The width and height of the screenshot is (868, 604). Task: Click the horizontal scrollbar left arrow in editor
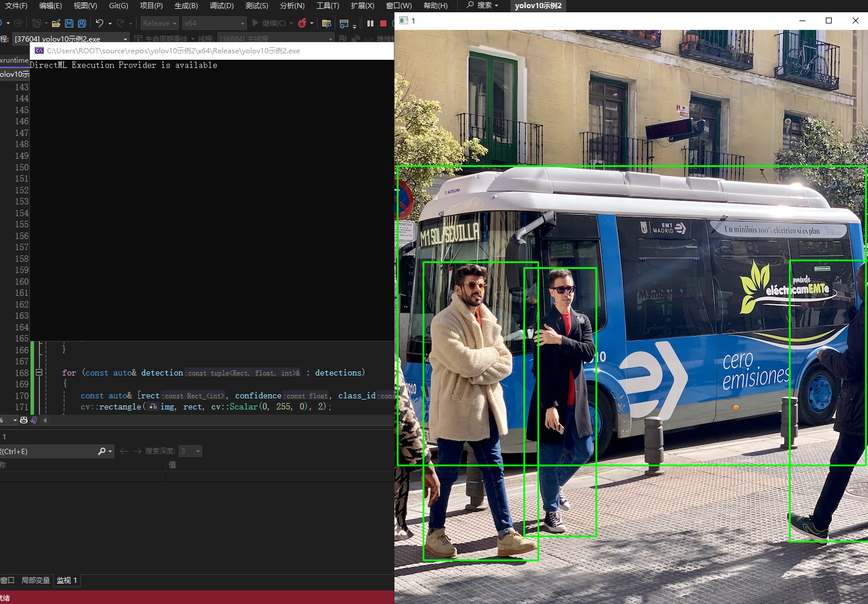pos(45,420)
